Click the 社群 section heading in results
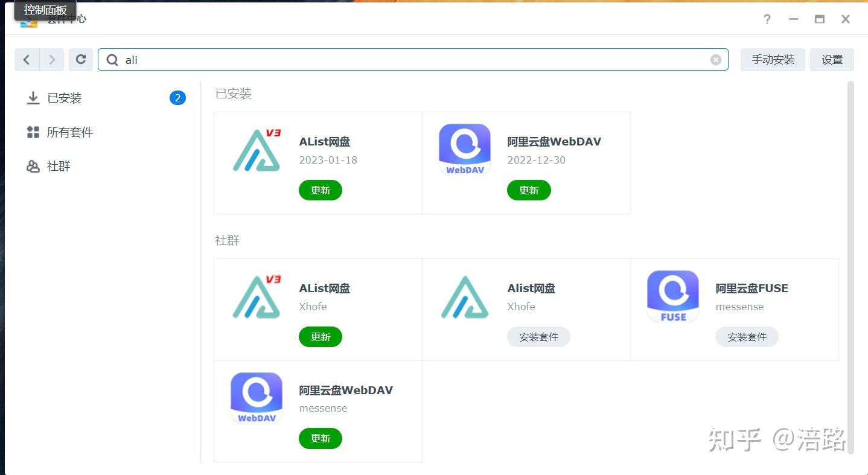Viewport: 868px width, 475px height. pos(228,240)
